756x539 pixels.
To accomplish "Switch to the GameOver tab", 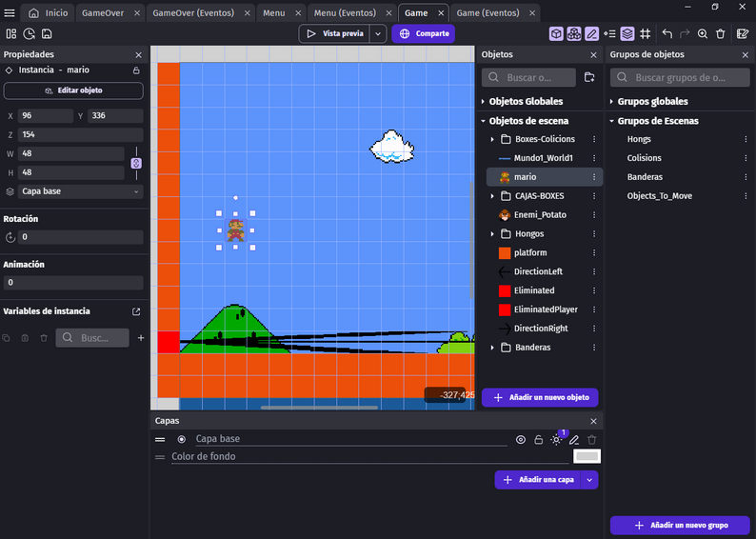I will point(103,13).
